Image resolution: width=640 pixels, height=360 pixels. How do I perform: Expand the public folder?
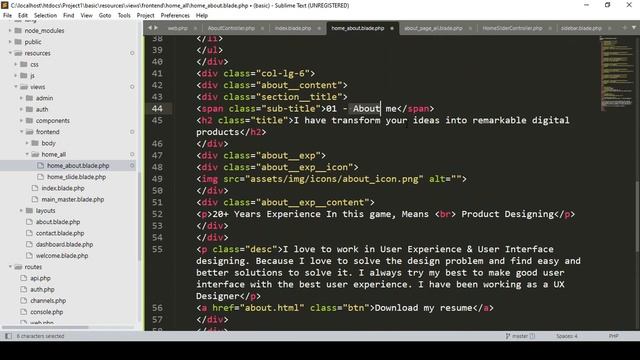(10, 42)
